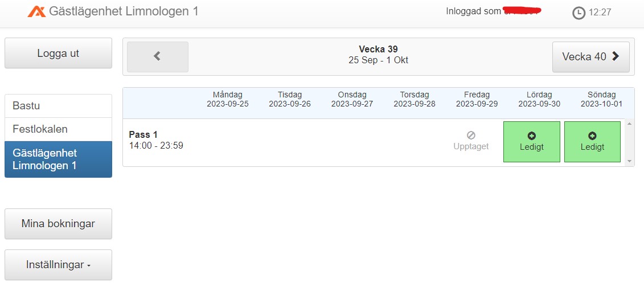Viewport: 644px width, 295px height.
Task: Click the Logga ut button
Action: [58, 54]
